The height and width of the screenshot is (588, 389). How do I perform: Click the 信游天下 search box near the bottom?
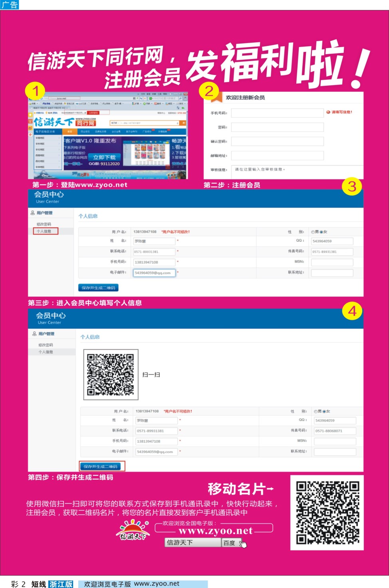tap(193, 543)
